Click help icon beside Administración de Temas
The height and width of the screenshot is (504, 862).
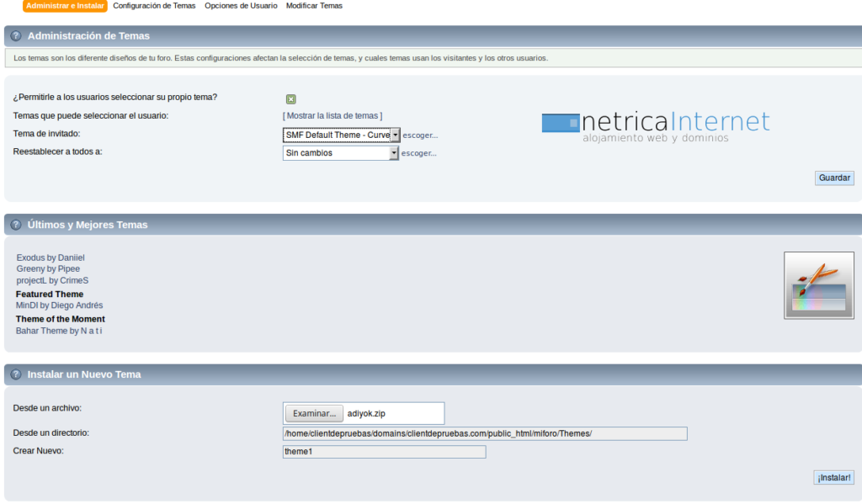tap(16, 36)
